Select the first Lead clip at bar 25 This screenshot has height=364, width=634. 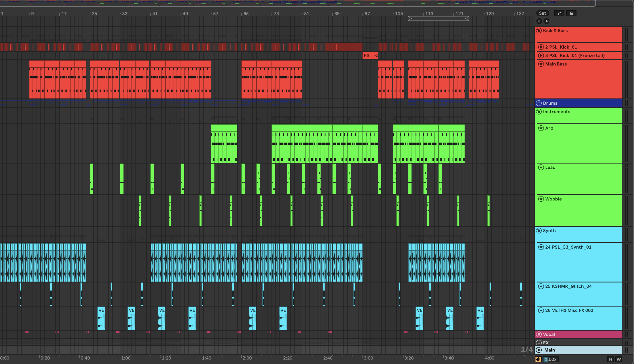92,179
